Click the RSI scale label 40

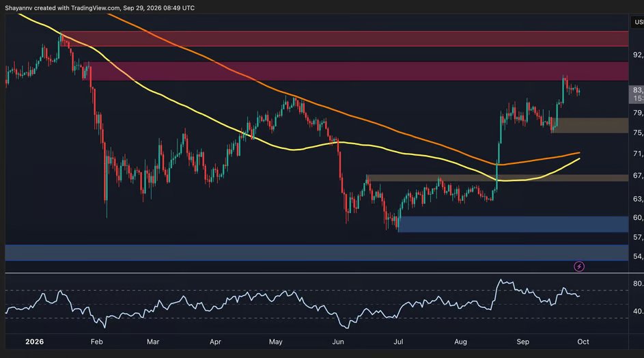click(x=639, y=311)
